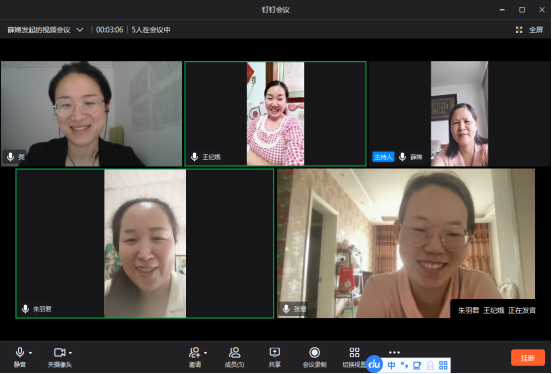Viewport: 552px width, 374px height.
Task: Open the camera options arrow
Action: [71, 353]
